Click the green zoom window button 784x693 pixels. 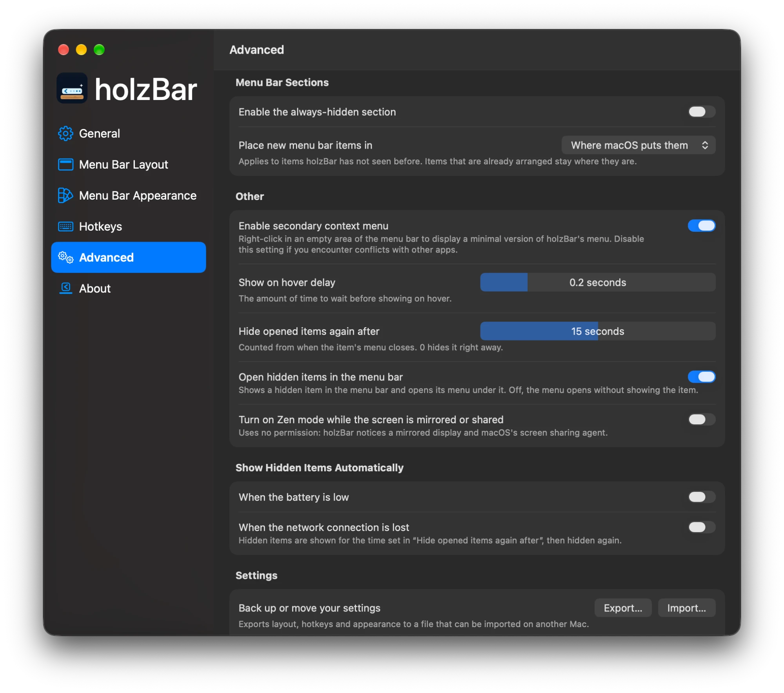[x=99, y=50]
